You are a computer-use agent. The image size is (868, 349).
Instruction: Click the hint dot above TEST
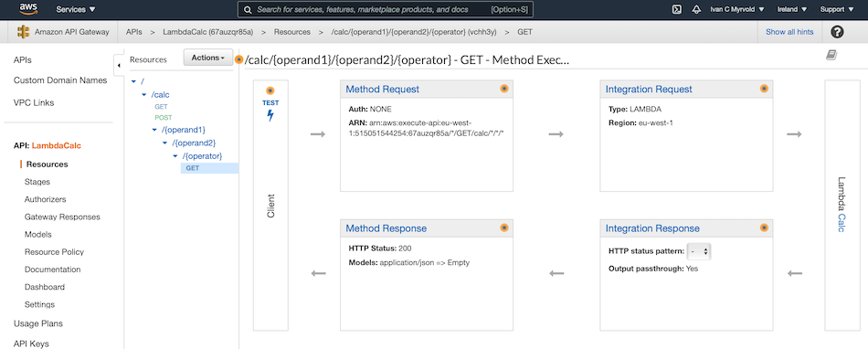tap(270, 91)
